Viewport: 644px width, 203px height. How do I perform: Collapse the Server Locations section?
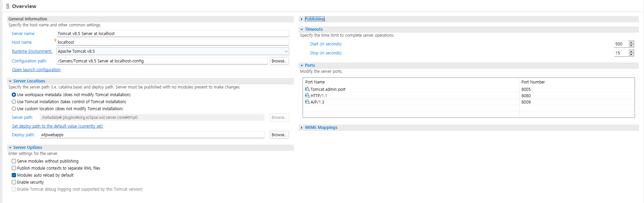(x=10, y=81)
